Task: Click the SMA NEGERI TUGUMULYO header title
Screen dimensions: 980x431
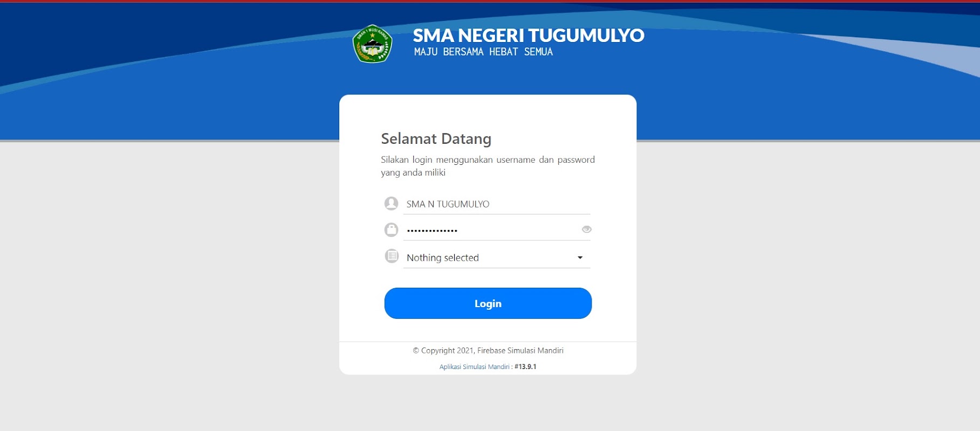Action: (x=529, y=36)
